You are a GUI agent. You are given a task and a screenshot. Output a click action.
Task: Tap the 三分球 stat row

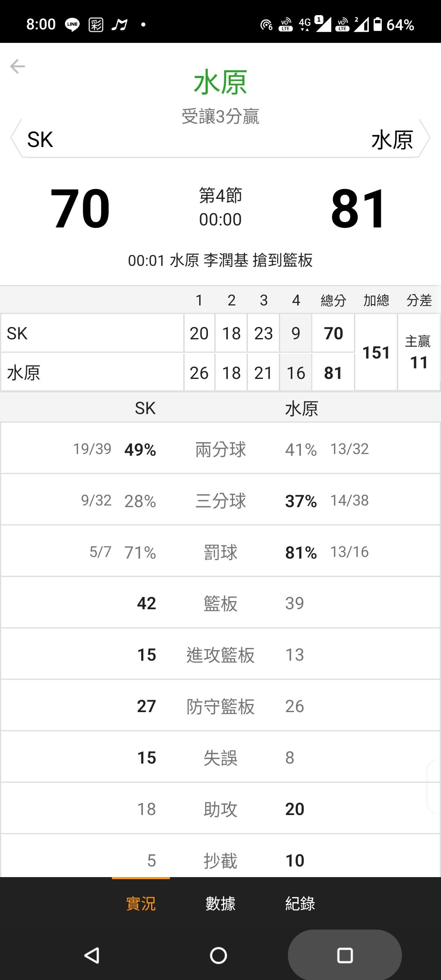[x=220, y=501]
